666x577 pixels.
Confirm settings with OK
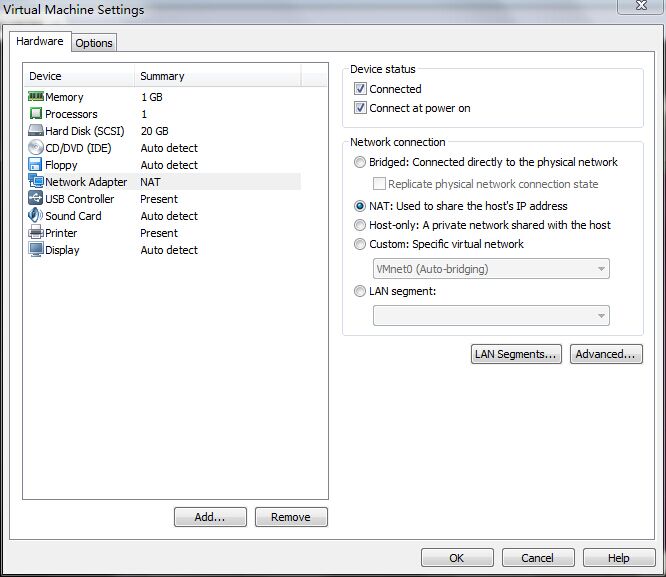point(457,557)
